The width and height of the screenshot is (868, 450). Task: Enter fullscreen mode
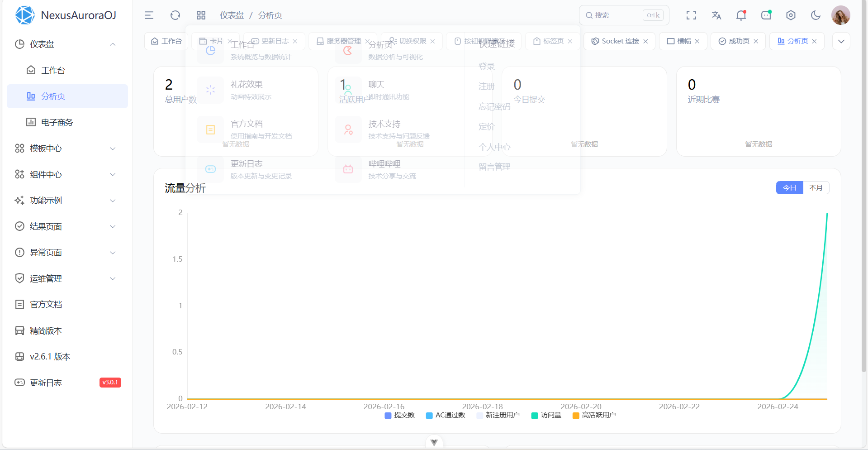point(691,15)
